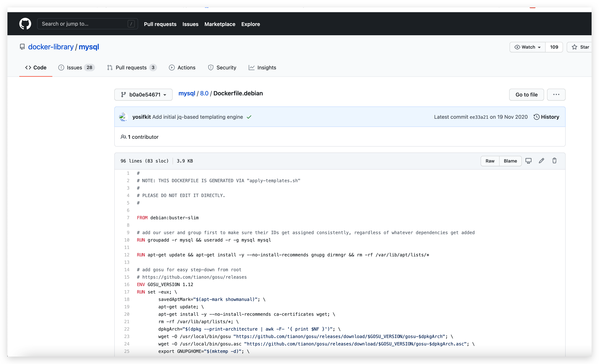View the 109 watchers count
This screenshot has height=364, width=599.
pyautogui.click(x=554, y=47)
